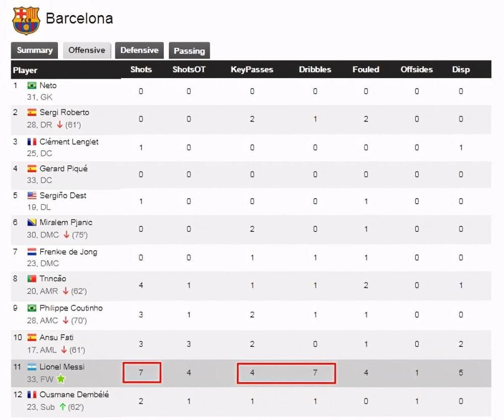Click the green sub-on arrow for Ousmane Dembélé
This screenshot has height=420, width=504.
coord(62,407)
